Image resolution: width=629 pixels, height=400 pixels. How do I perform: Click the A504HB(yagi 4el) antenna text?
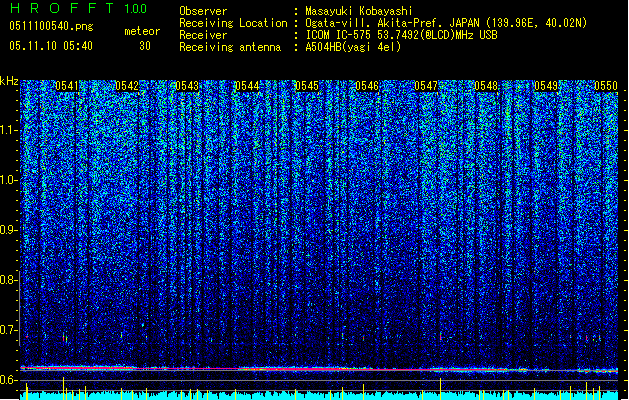[353, 47]
